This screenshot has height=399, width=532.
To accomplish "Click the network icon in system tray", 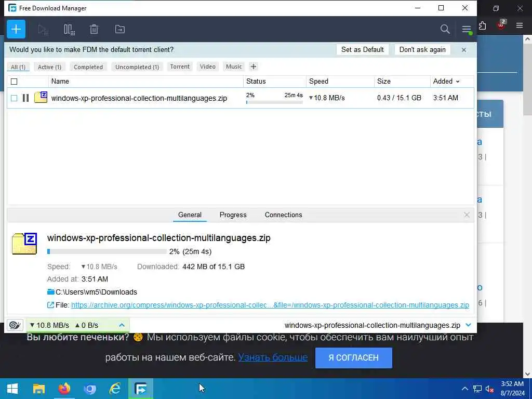I will [477, 389].
